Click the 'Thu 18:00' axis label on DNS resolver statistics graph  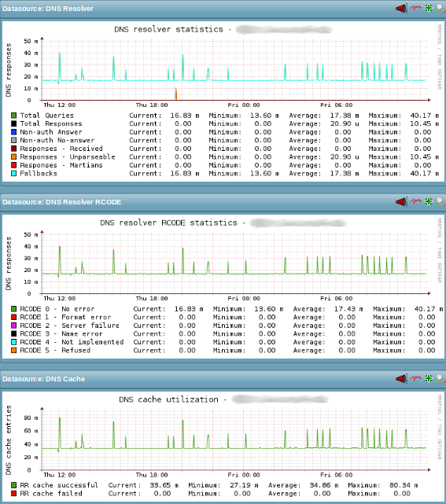coord(152,105)
